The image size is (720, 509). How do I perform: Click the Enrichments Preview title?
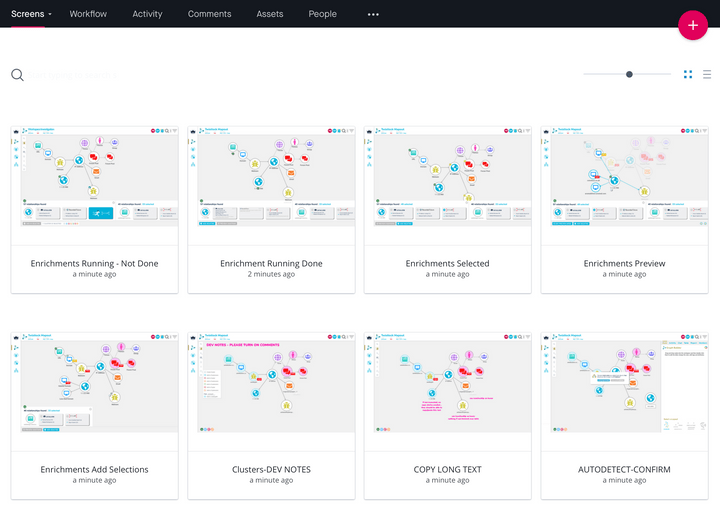click(x=624, y=264)
